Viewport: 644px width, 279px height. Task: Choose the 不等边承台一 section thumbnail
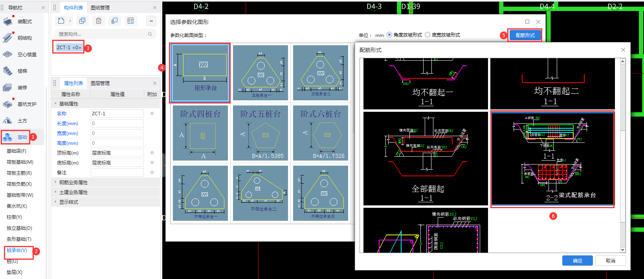coord(200,193)
